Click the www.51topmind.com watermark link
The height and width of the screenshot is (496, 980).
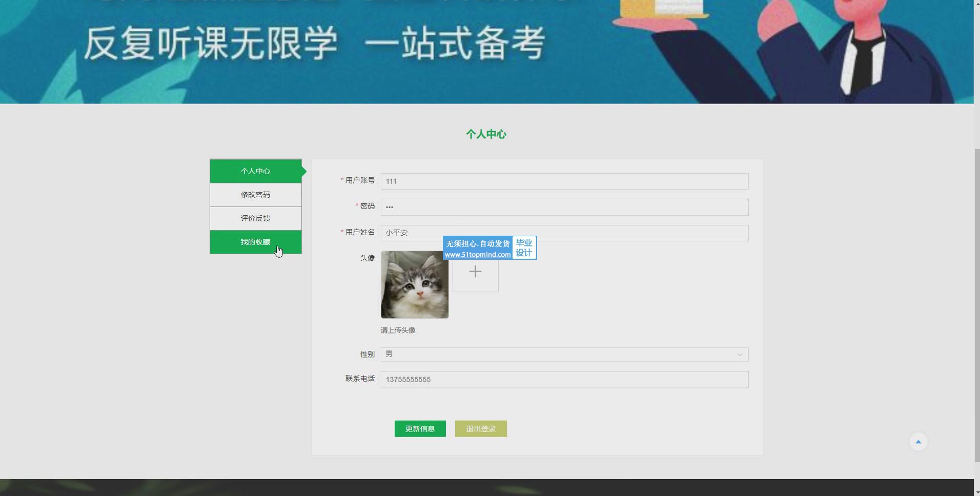pyautogui.click(x=477, y=255)
